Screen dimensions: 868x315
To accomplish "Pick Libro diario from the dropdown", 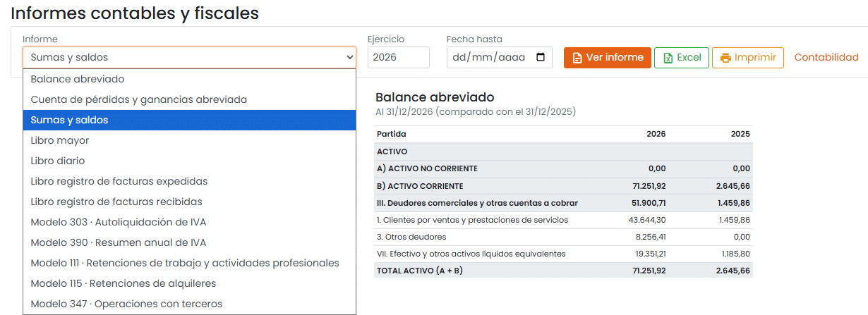I will pos(189,161).
